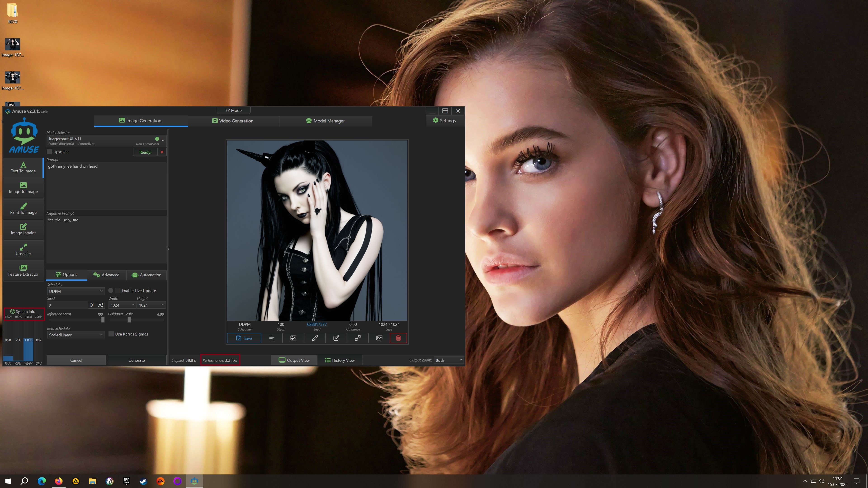
Task: Switch to Model Manager tab
Action: click(x=325, y=121)
